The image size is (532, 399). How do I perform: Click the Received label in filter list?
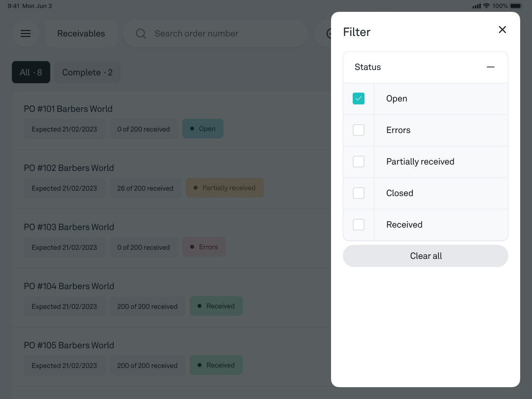coord(404,225)
